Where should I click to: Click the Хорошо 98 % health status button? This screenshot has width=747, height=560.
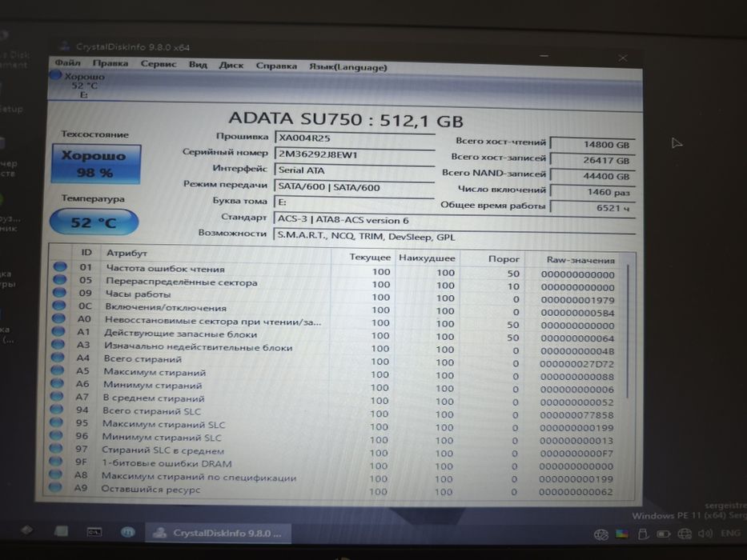96,164
